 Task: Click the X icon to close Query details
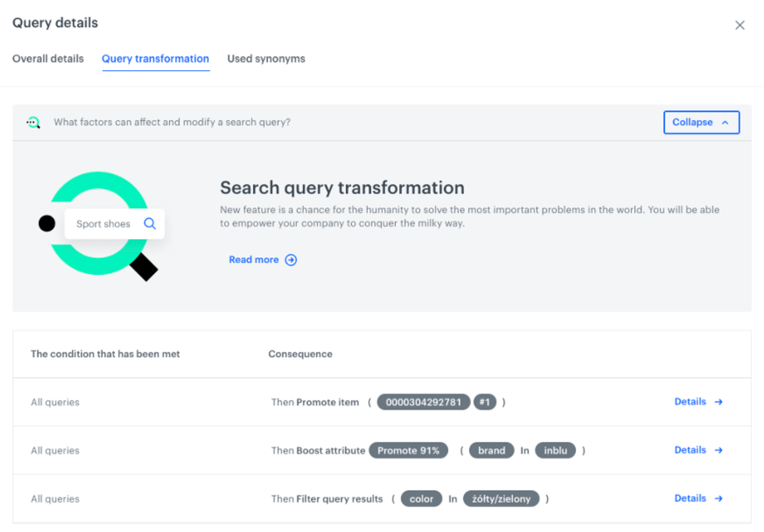[740, 25]
